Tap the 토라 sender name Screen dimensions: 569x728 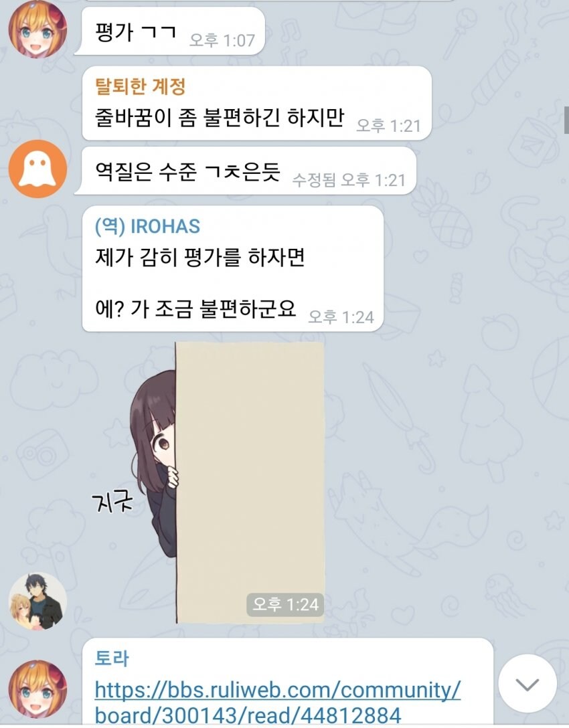[112, 658]
